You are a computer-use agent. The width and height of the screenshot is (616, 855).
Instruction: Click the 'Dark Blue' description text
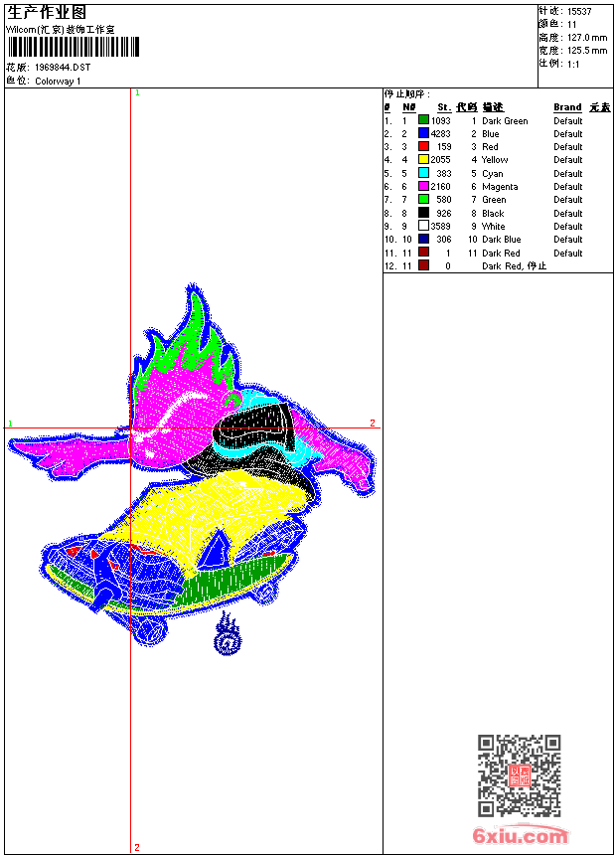(x=502, y=240)
